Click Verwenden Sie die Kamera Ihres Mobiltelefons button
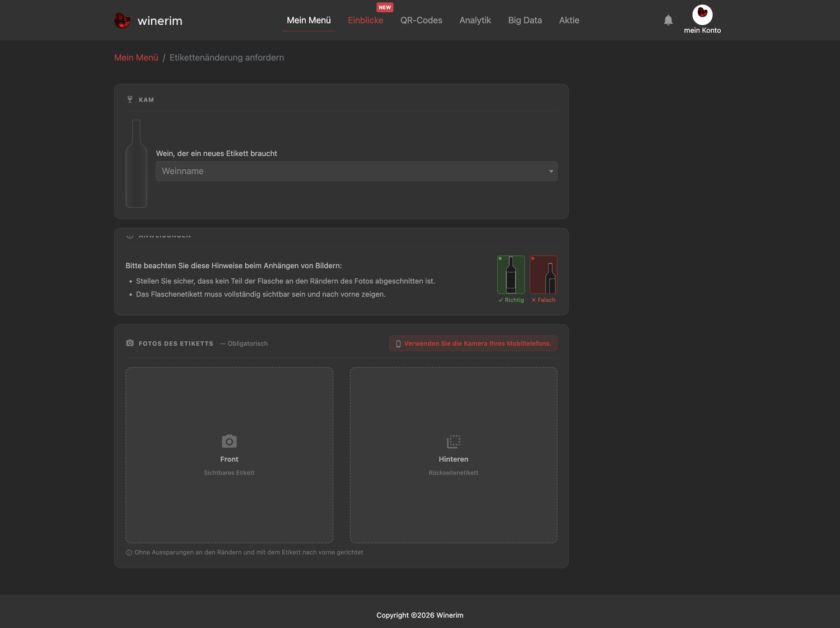The width and height of the screenshot is (840, 628). pos(473,343)
